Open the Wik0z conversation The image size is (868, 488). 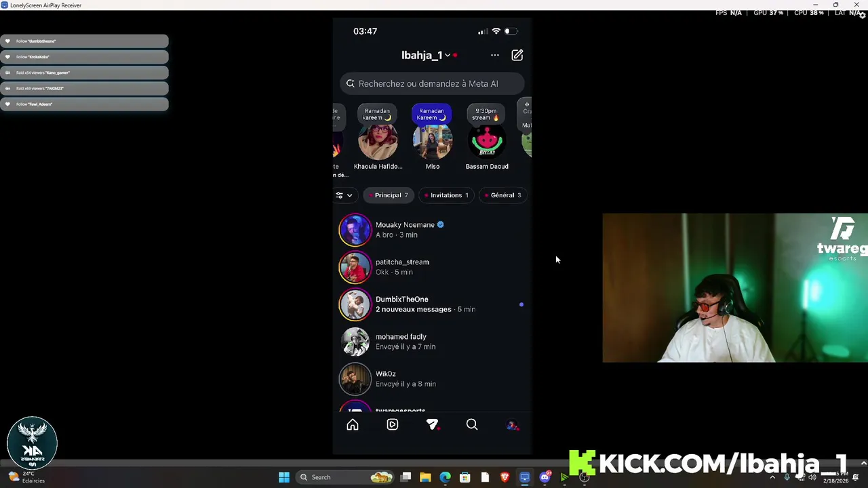pyautogui.click(x=432, y=379)
